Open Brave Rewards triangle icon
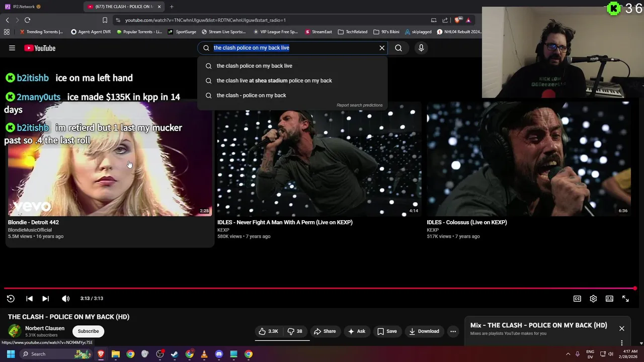 tap(468, 20)
